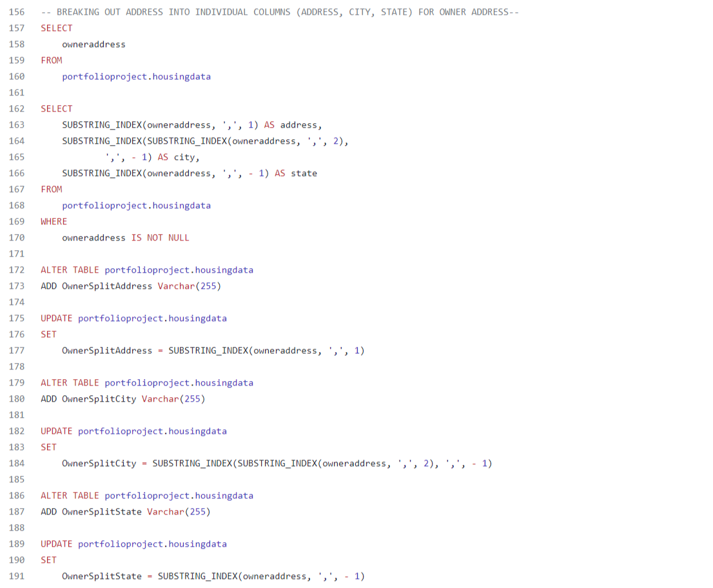Click line number 156 in the gutter
This screenshot has width=713, height=588.
point(17,12)
